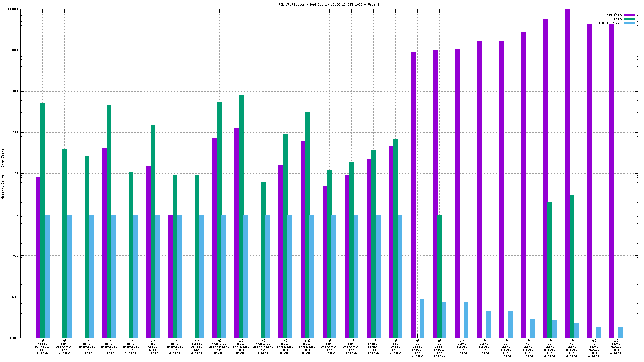Viewport: 644px width, 362px height.
Task: Select the dnsbl-1.uceprotect.net 5 hops label
Action: tap(263, 347)
